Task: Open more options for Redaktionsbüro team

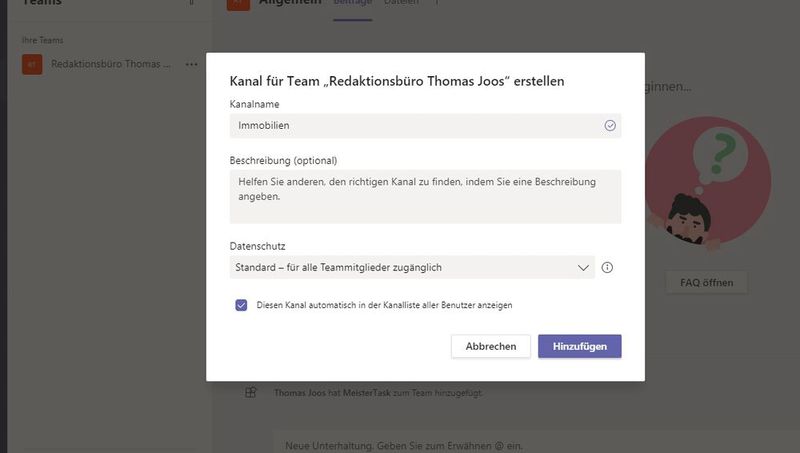Action: click(x=192, y=65)
